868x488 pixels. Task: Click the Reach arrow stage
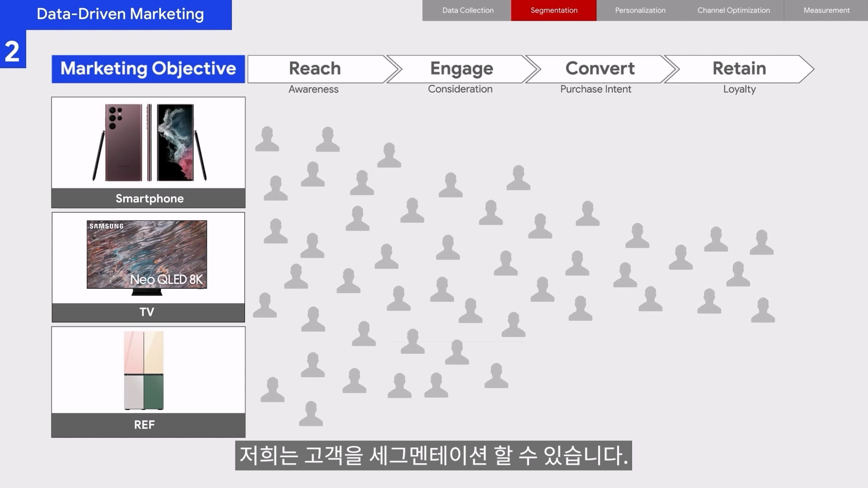click(x=315, y=69)
